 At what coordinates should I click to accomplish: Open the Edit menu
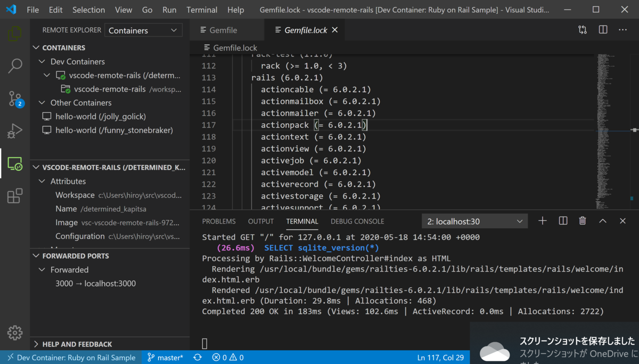tap(55, 10)
